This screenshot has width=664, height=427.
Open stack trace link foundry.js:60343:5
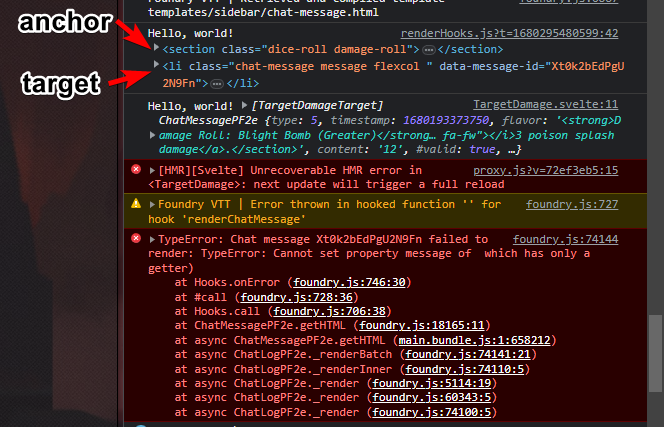[x=432, y=397]
